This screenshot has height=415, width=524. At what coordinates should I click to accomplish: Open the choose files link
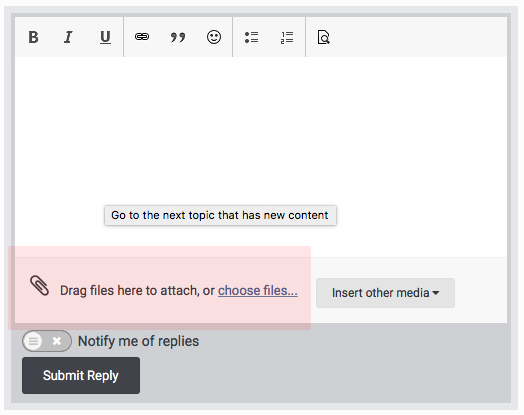258,290
